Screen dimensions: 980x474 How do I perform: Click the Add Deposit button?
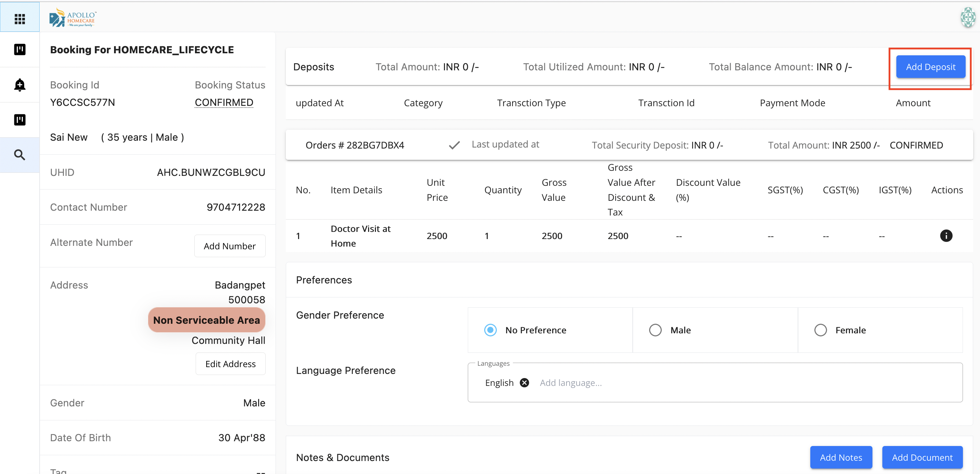point(930,67)
